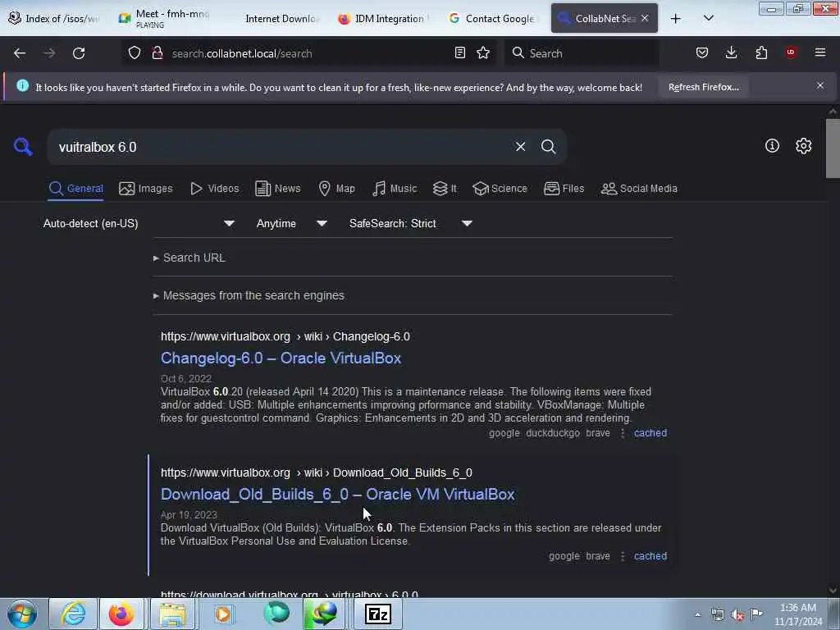Click the insecure connection lock icon
The height and width of the screenshot is (630, 840).
click(157, 53)
